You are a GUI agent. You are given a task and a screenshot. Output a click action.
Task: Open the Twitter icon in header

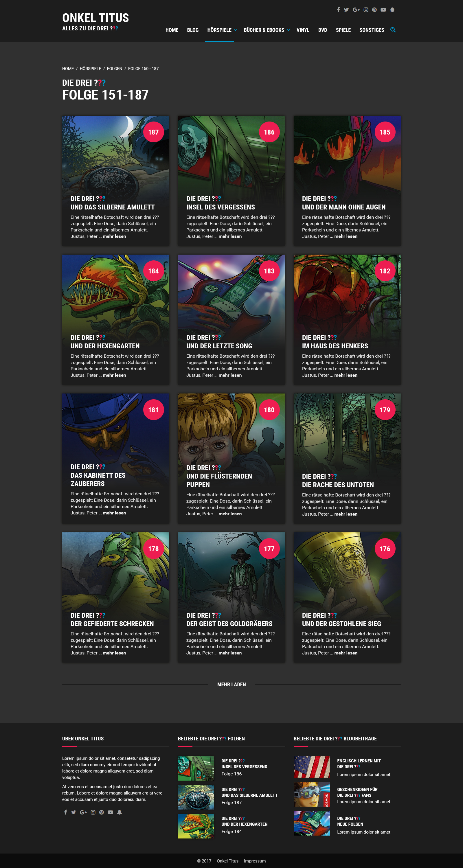coord(346,10)
